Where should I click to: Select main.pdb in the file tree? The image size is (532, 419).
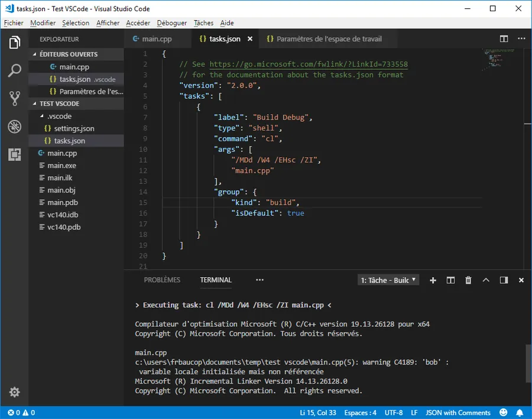[x=76, y=202]
